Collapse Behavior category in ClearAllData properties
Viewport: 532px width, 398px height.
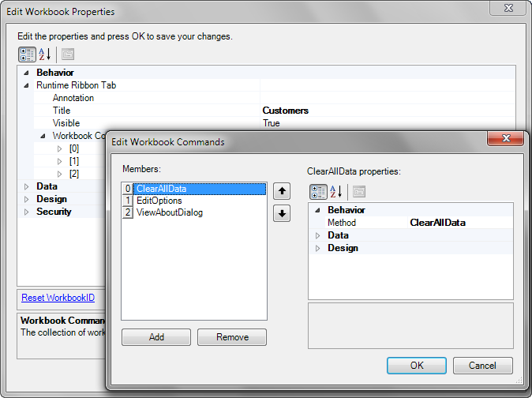click(318, 210)
